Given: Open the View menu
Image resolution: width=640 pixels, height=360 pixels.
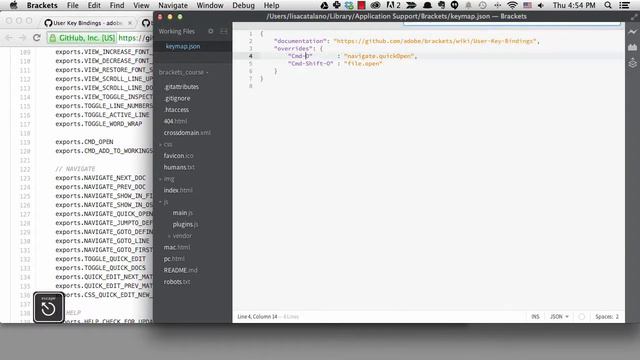Looking at the screenshot, I should pyautogui.click(x=141, y=5).
